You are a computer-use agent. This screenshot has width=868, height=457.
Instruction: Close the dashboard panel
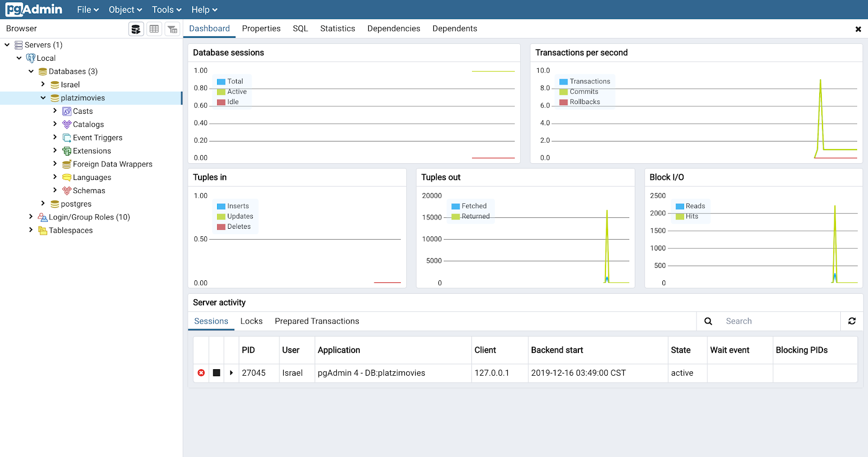coord(858,29)
